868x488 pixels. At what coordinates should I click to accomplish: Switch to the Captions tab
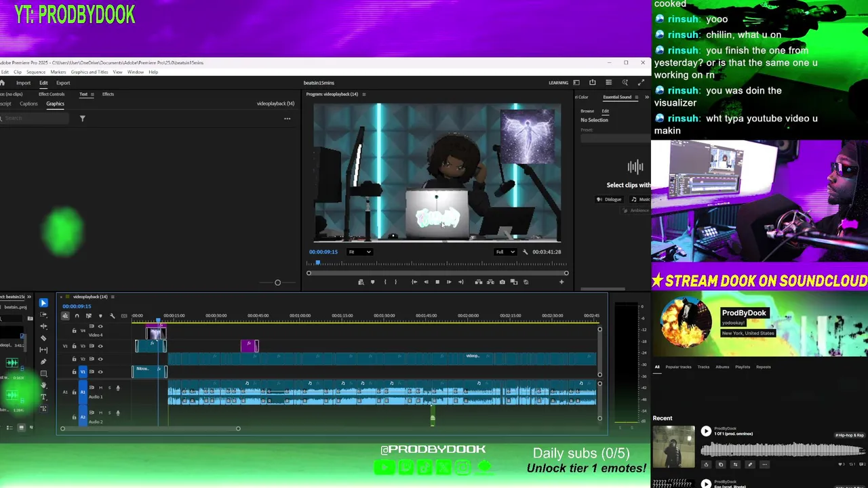(28, 104)
